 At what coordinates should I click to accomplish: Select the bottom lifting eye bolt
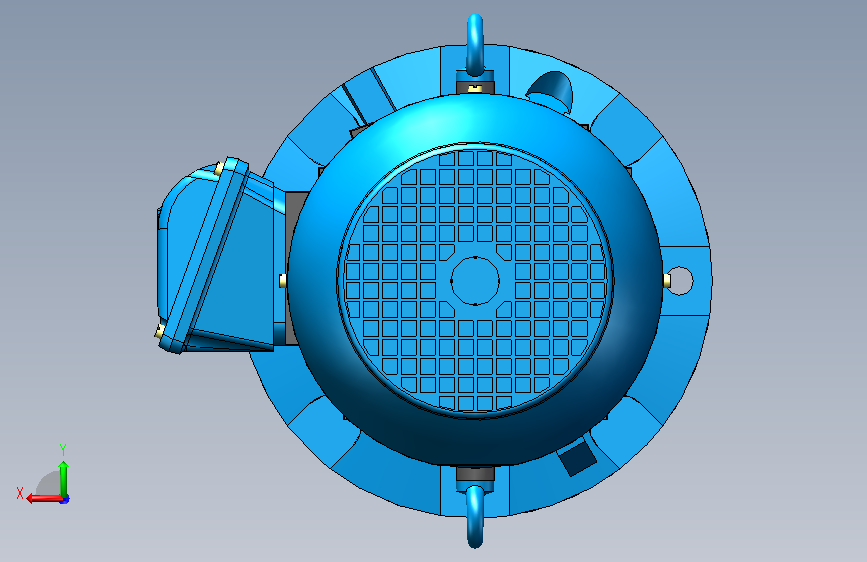click(x=475, y=516)
